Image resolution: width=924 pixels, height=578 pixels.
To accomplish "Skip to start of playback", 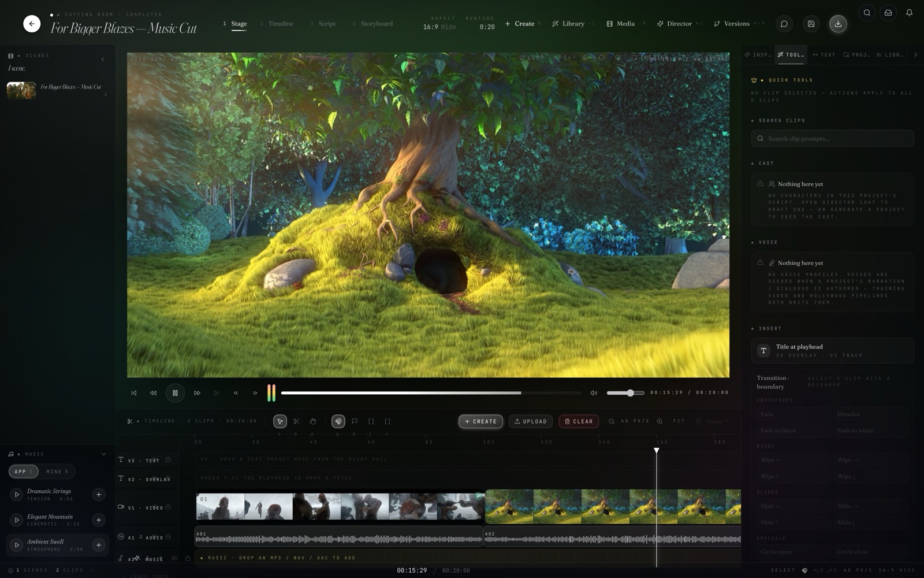I will [134, 393].
